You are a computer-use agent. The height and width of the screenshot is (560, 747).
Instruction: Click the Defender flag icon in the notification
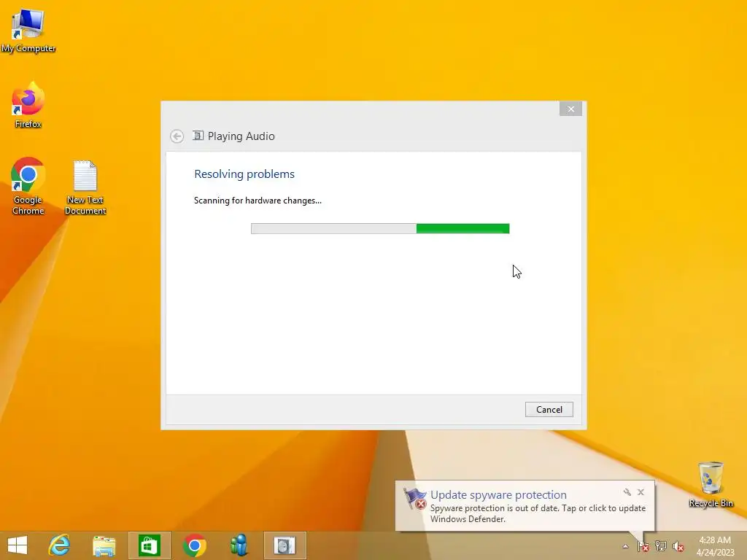[x=415, y=499]
